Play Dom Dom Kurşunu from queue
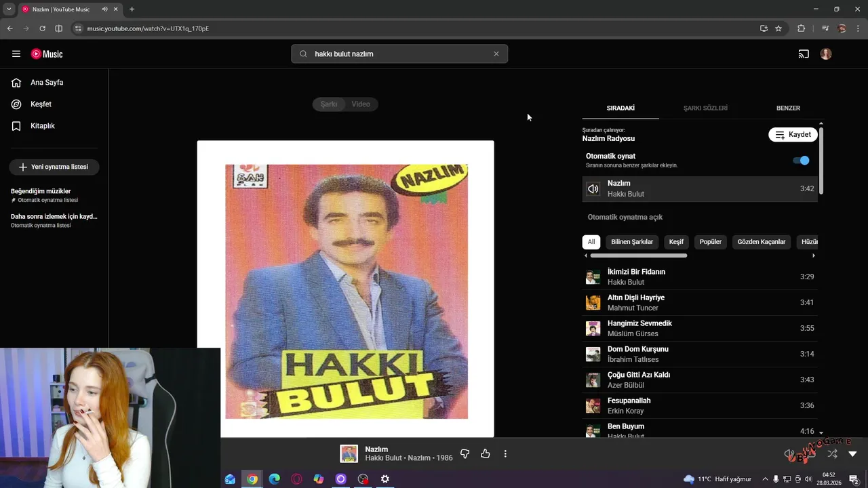Screen dimensions: 868x488 click(x=700, y=354)
